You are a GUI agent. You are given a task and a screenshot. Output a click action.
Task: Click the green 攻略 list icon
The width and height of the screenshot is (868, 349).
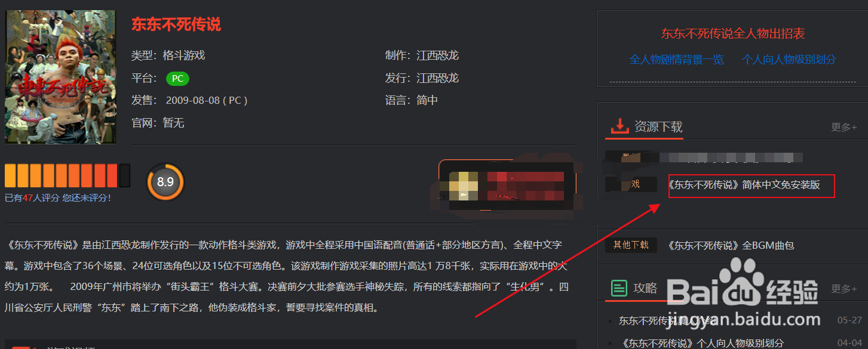[x=619, y=288]
